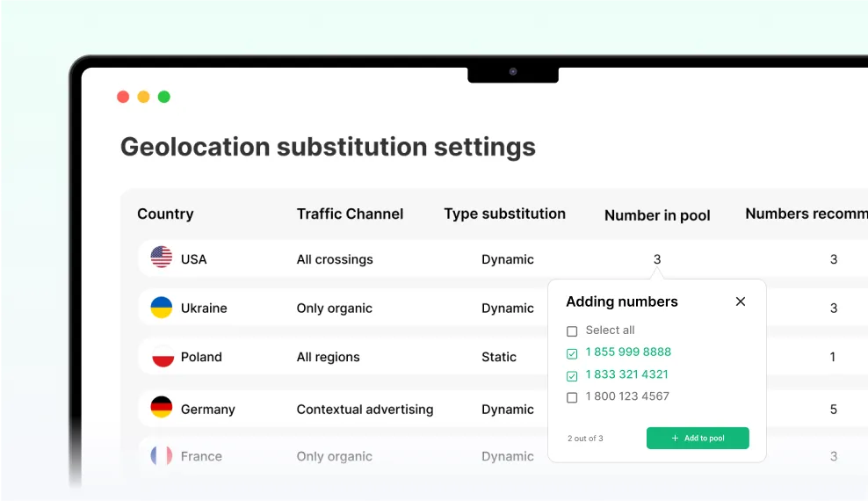Uncheck the 1 855 999 8888 number
868x501 pixels.
click(x=572, y=353)
